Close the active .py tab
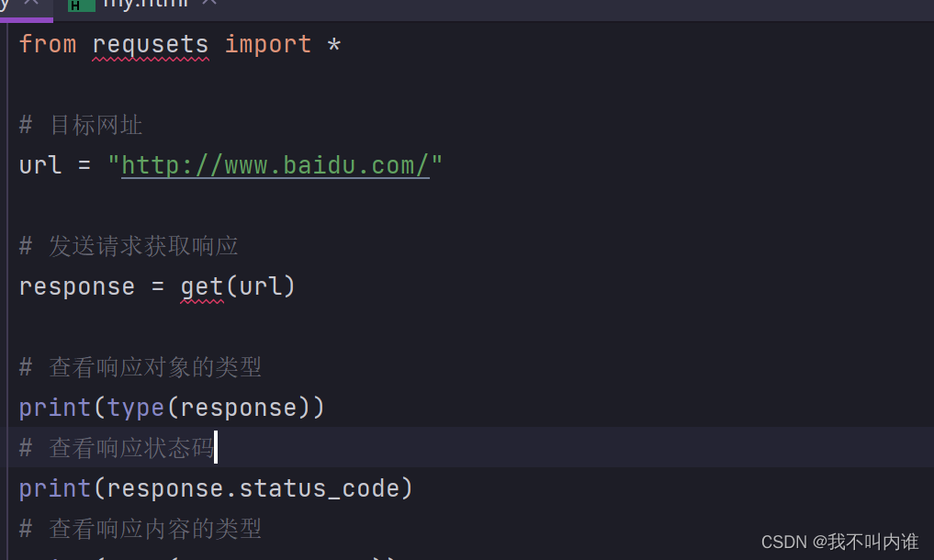The width and height of the screenshot is (934, 560). pos(31,3)
